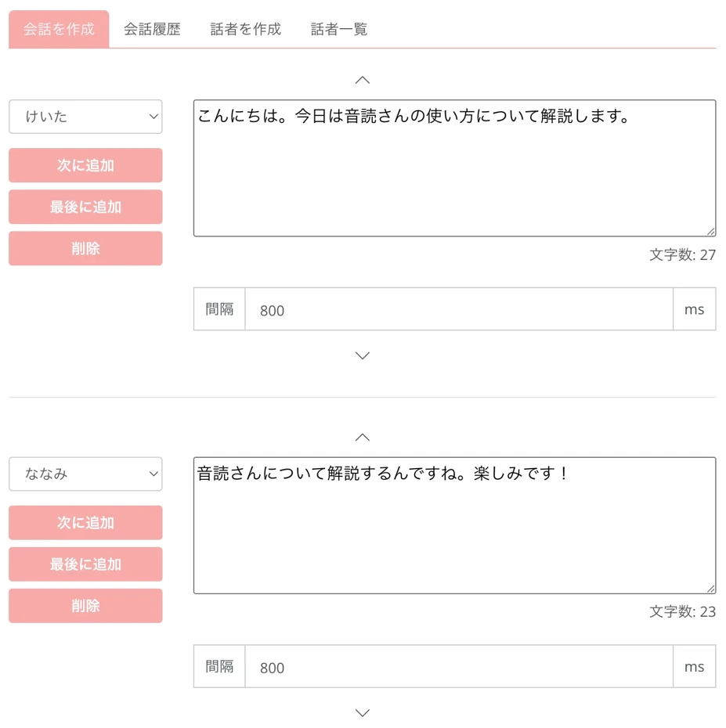
Task: Switch to the 会話を作成 tab
Action: [58, 28]
